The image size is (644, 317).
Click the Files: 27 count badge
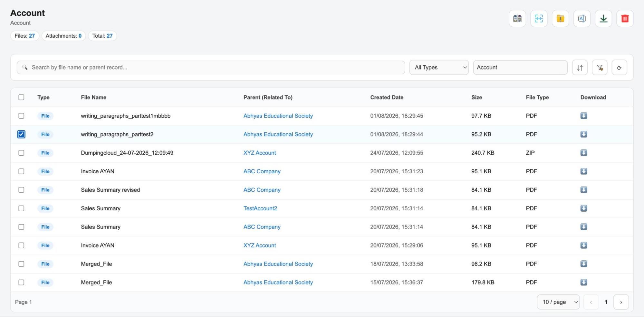pyautogui.click(x=25, y=36)
